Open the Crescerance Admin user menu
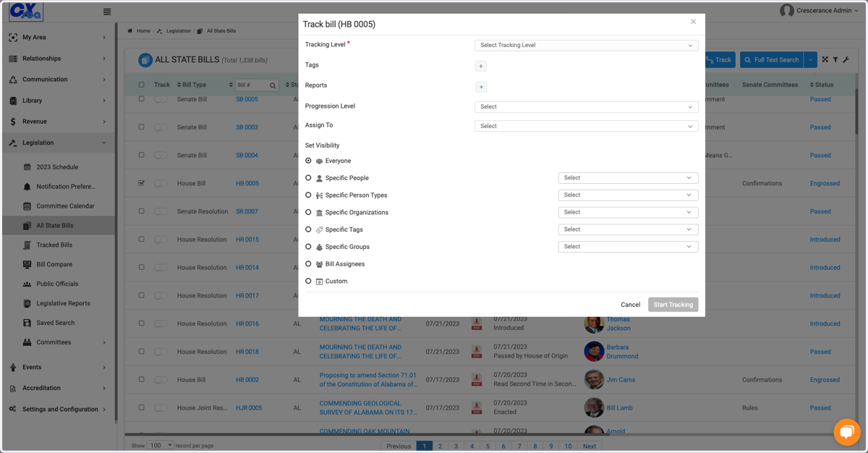Image resolution: width=868 pixels, height=453 pixels. [x=820, y=10]
